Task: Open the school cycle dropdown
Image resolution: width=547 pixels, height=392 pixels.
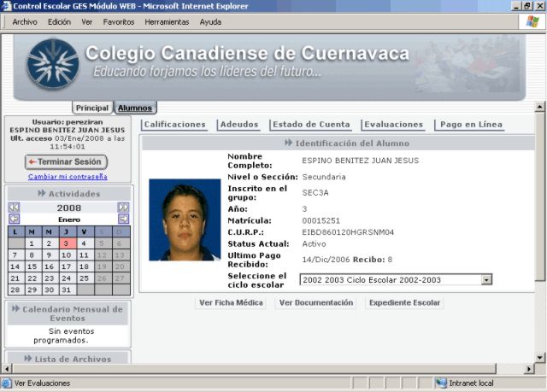Action: click(x=486, y=279)
